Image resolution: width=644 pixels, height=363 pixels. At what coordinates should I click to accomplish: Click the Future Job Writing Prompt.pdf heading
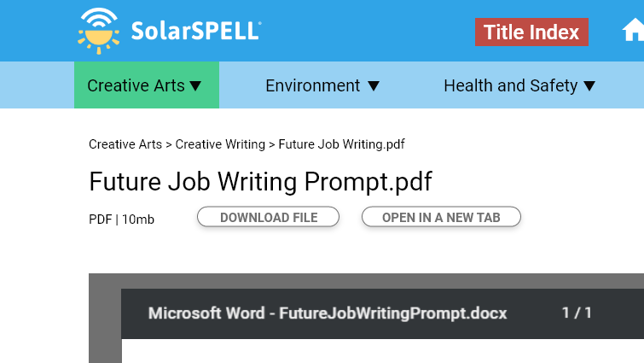tap(260, 182)
